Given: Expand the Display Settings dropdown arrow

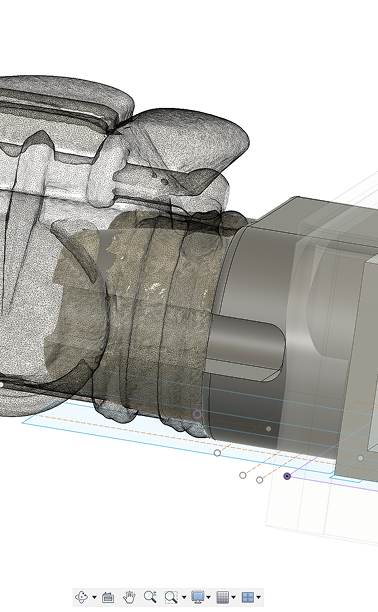Looking at the screenshot, I should (x=209, y=597).
